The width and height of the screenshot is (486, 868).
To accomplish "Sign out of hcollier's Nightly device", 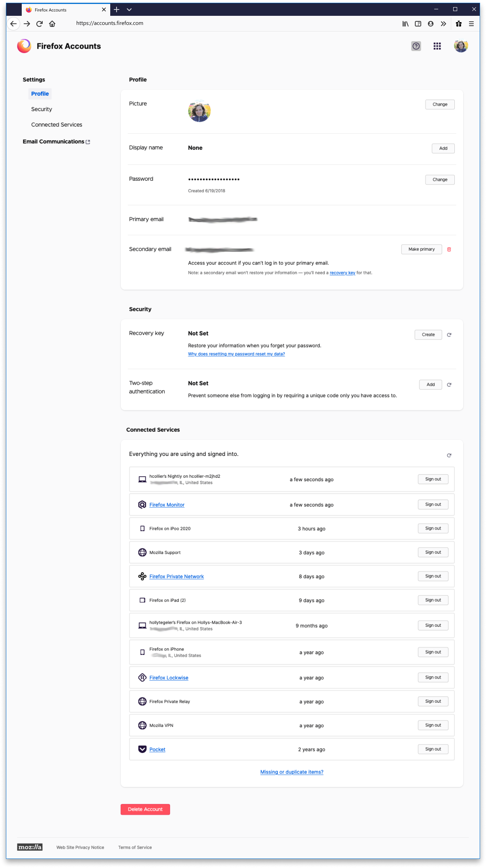I will 433,479.
